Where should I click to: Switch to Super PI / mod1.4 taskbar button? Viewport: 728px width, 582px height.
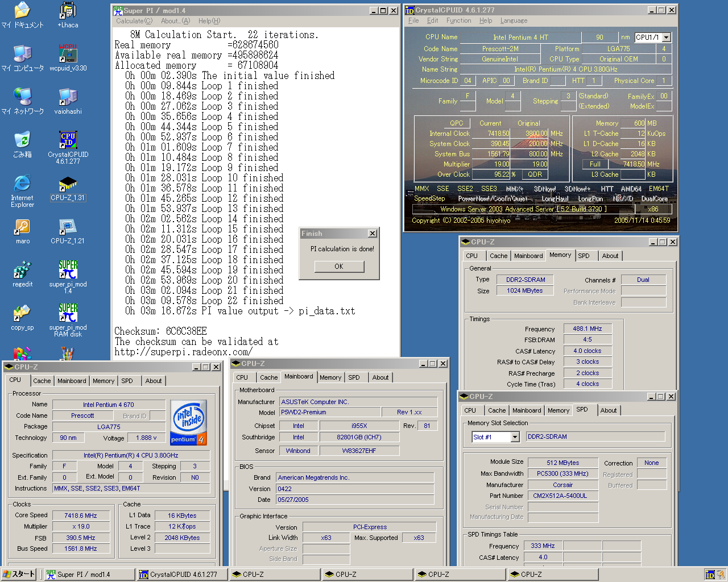click(x=89, y=574)
